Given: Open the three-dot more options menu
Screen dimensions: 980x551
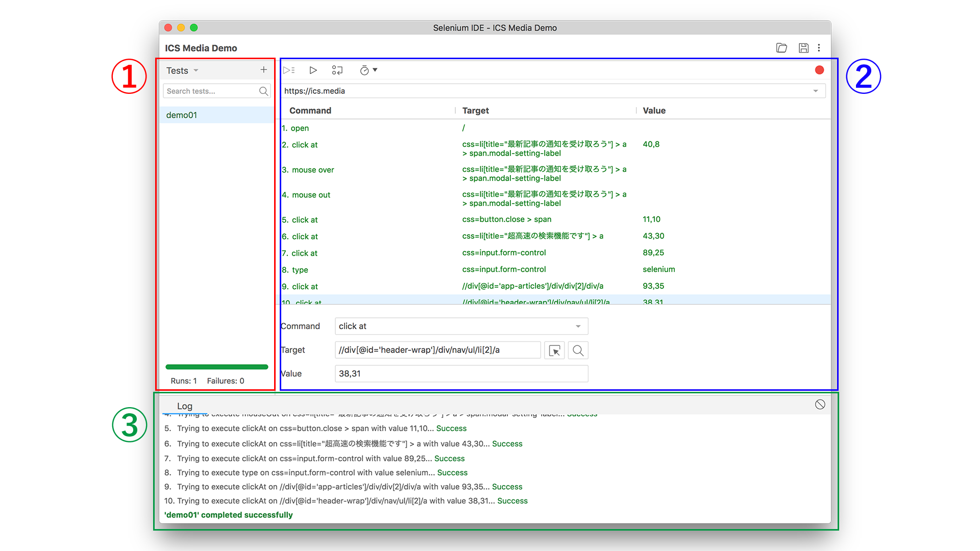Looking at the screenshot, I should click(819, 48).
